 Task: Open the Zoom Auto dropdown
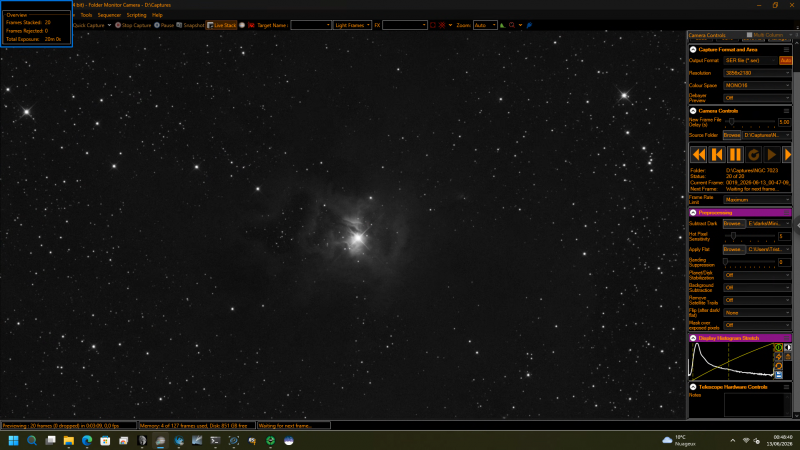pyautogui.click(x=485, y=25)
